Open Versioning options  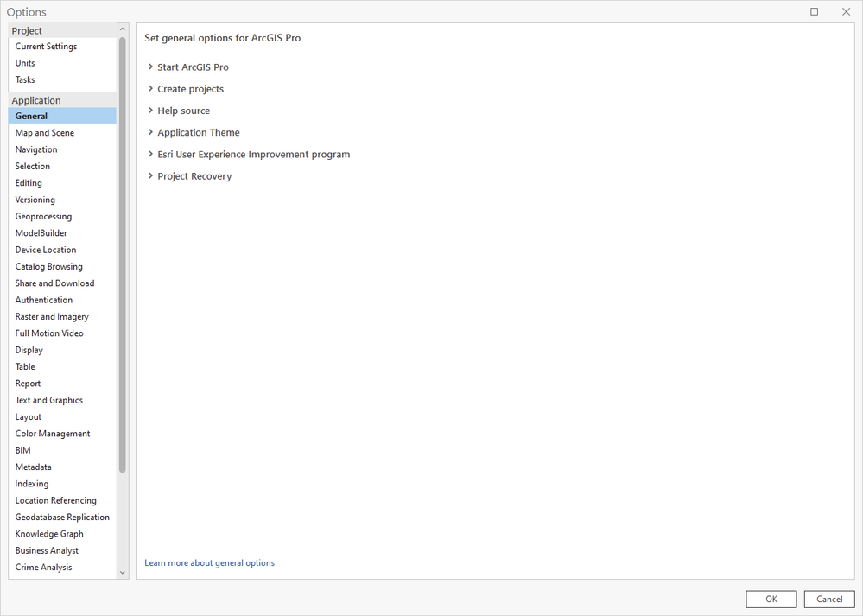click(x=62, y=200)
